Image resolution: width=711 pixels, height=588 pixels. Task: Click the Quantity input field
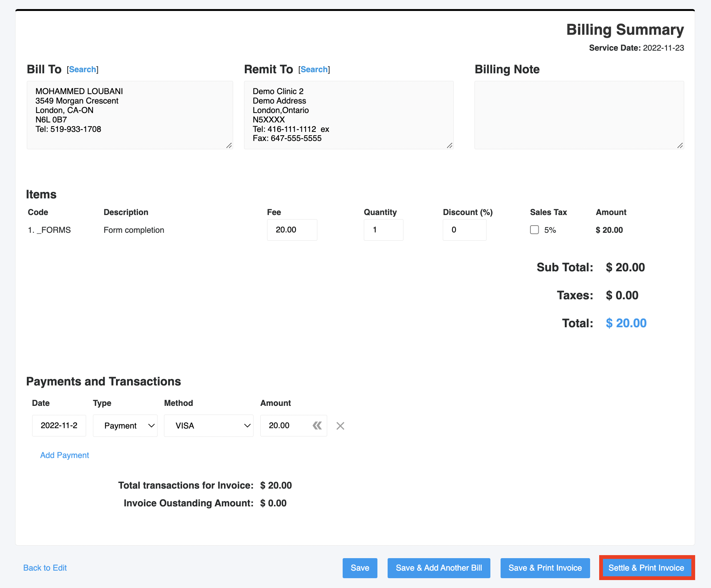pyautogui.click(x=383, y=230)
